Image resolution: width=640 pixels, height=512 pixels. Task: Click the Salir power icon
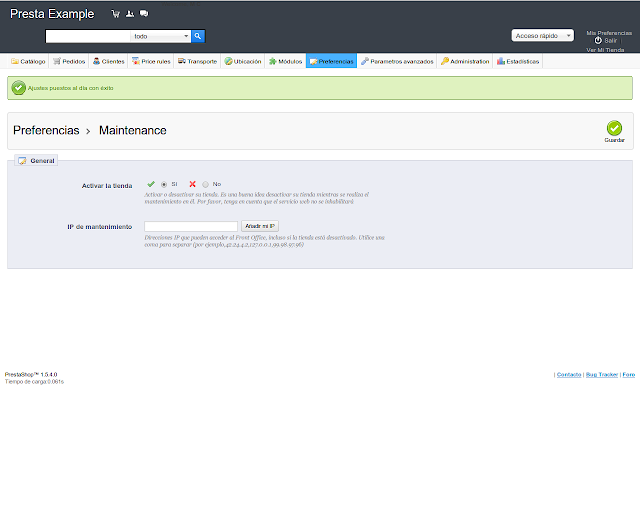598,40
